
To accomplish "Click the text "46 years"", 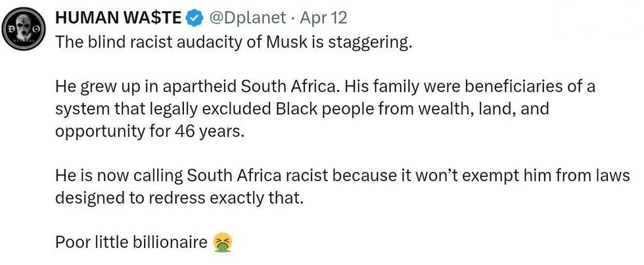I will (210, 130).
